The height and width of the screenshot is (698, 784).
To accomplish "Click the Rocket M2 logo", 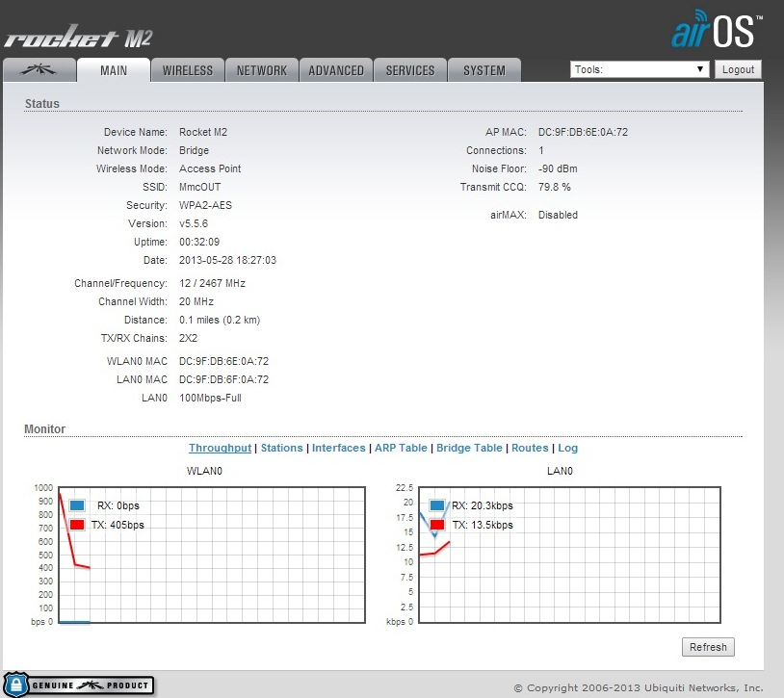I will tap(78, 37).
